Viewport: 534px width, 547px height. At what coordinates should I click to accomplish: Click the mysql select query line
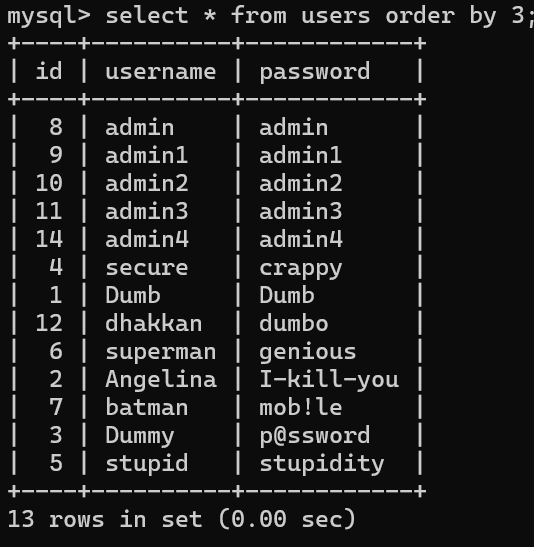click(270, 16)
